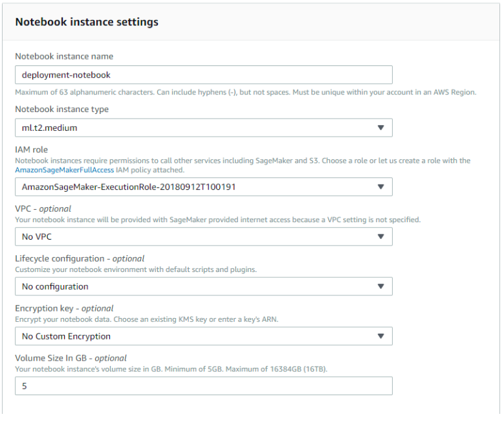Screen dimensions: 504x421
Task: Click the arrow icon on the IAM role dropdown
Action: pyautogui.click(x=381, y=187)
